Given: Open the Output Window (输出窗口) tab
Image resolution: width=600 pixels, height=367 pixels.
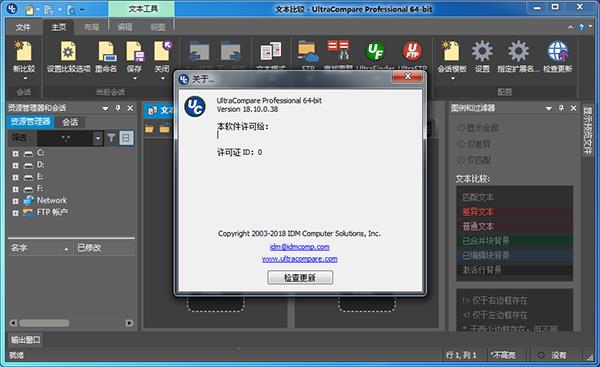Looking at the screenshot, I should point(25,339).
